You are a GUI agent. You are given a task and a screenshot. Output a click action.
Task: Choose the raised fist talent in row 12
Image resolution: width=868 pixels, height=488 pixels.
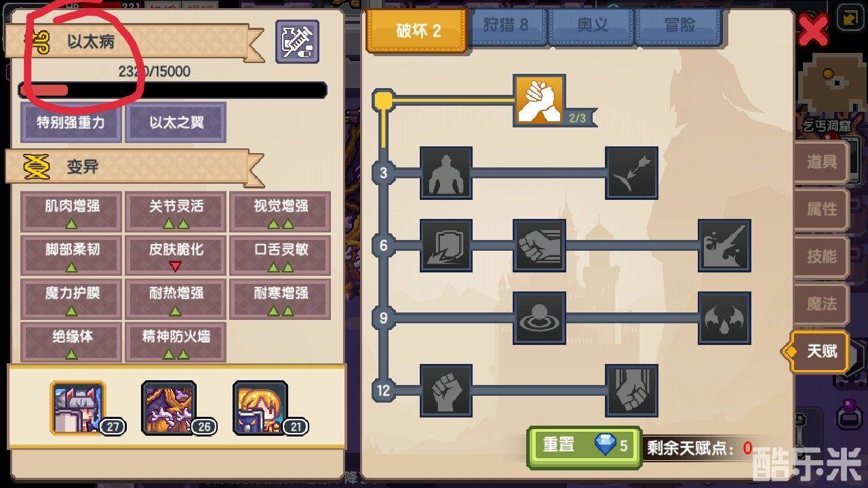tap(446, 390)
